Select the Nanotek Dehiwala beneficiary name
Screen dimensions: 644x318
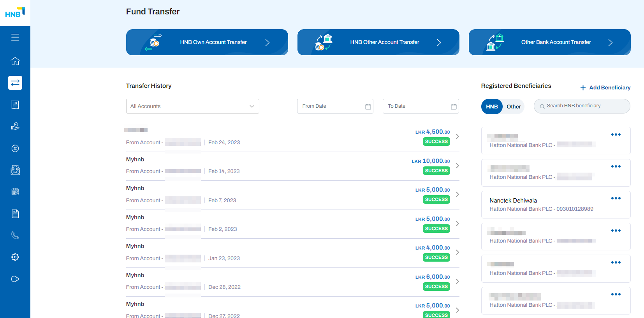(x=513, y=201)
